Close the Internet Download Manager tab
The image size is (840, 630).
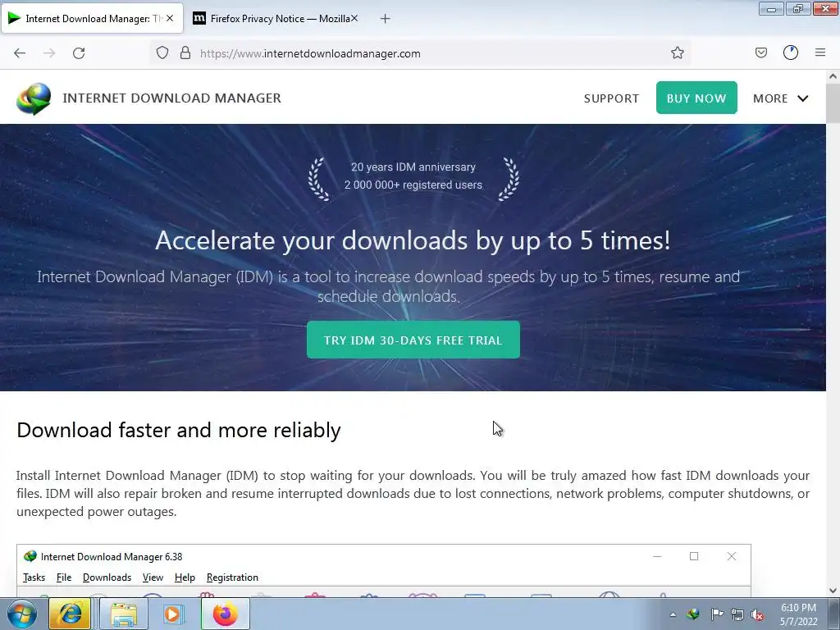170,18
